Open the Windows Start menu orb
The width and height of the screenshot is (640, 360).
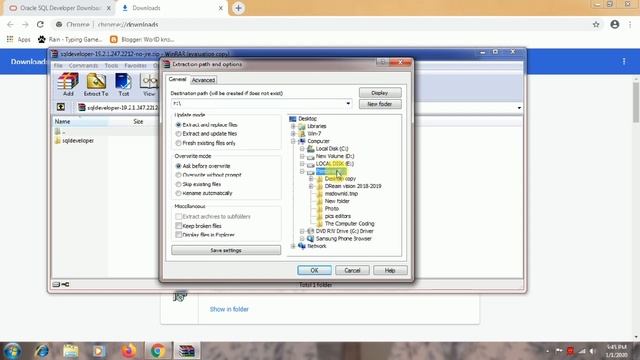pos(12,351)
